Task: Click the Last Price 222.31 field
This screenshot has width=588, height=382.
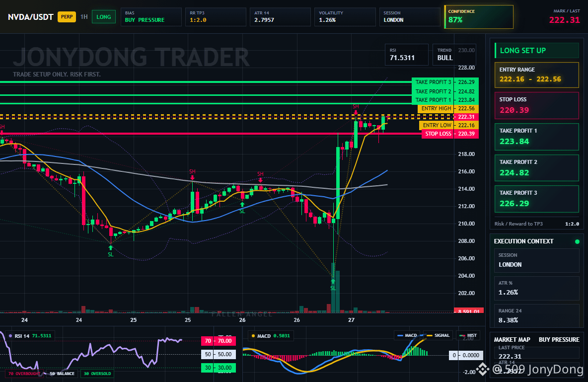Action: tap(537, 352)
